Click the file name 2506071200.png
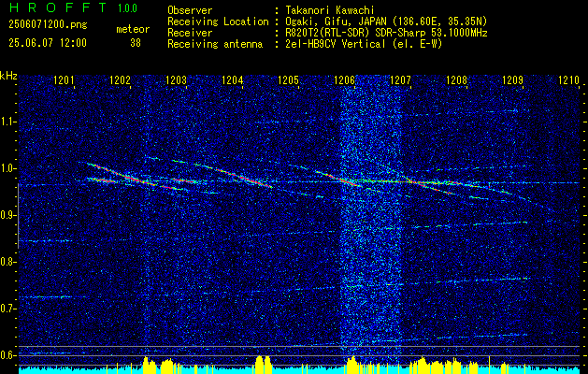Image resolution: width=588 pixels, height=374 pixels. coord(48,25)
